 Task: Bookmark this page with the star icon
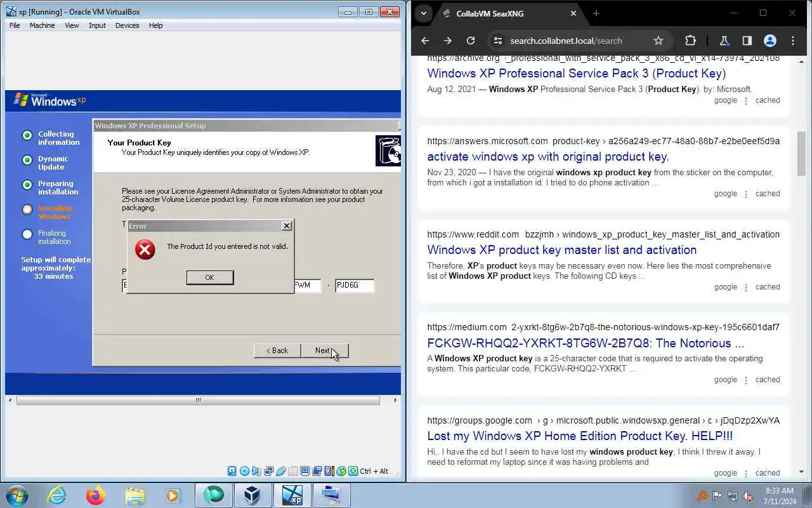[658, 41]
